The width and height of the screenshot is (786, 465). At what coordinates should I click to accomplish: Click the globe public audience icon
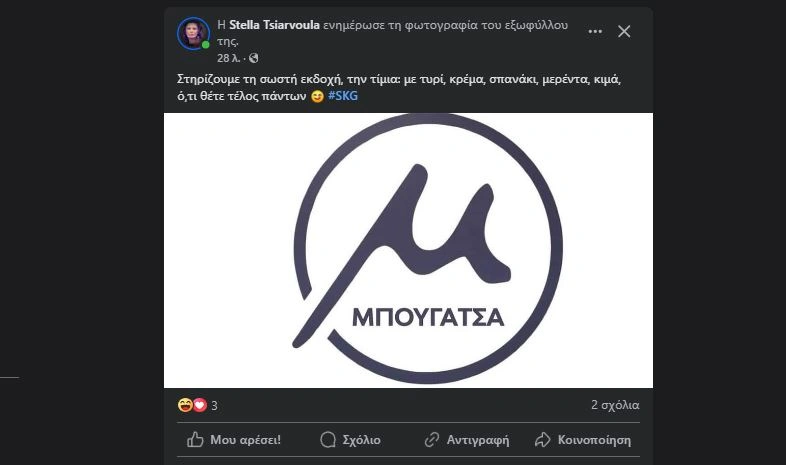pos(253,58)
